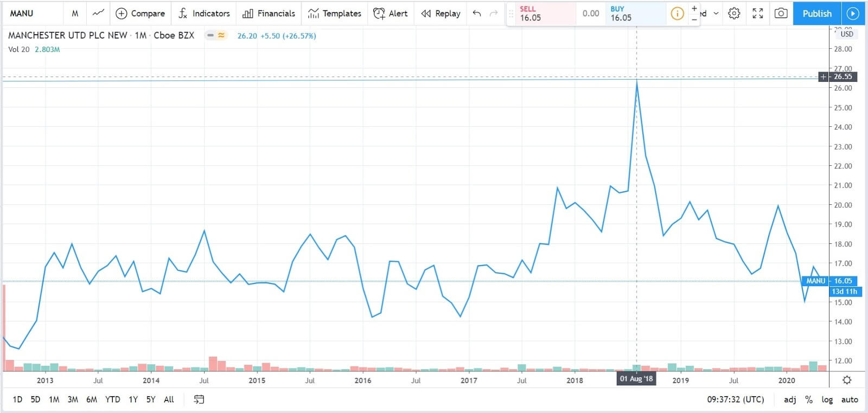Click the plus icon beside 26.55
Image resolution: width=868 pixels, height=413 pixels.
[x=823, y=77]
